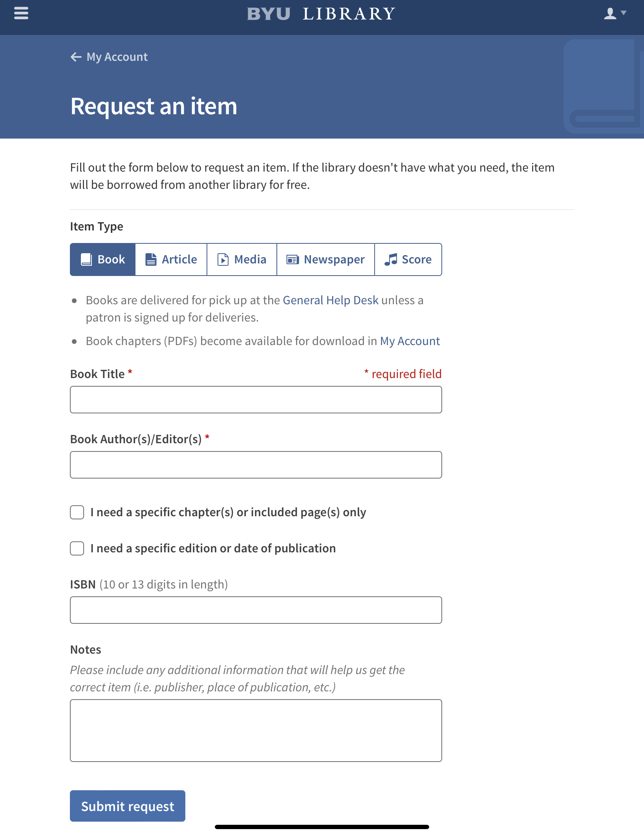Click inside the Notes text area
This screenshot has width=644, height=835.
click(256, 730)
